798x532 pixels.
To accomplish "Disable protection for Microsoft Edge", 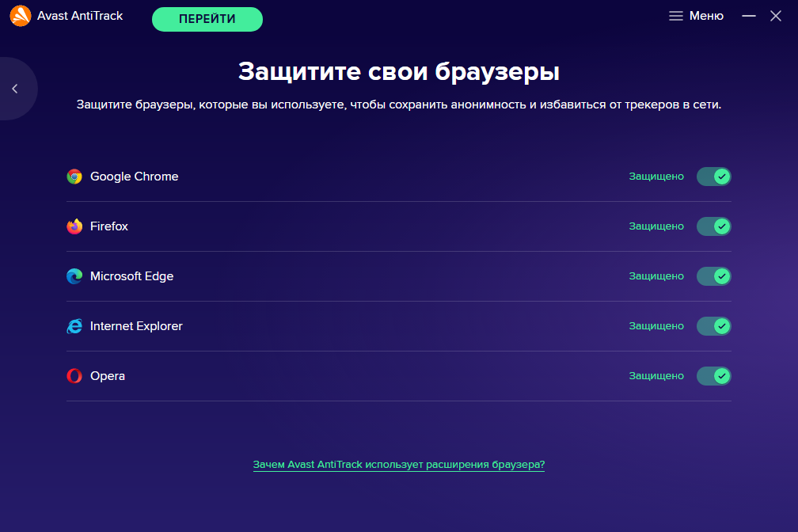I will [713, 276].
